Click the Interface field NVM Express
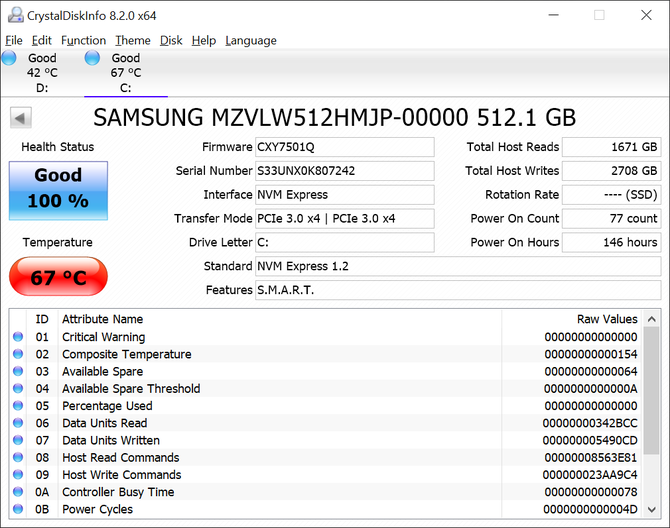 [x=344, y=195]
